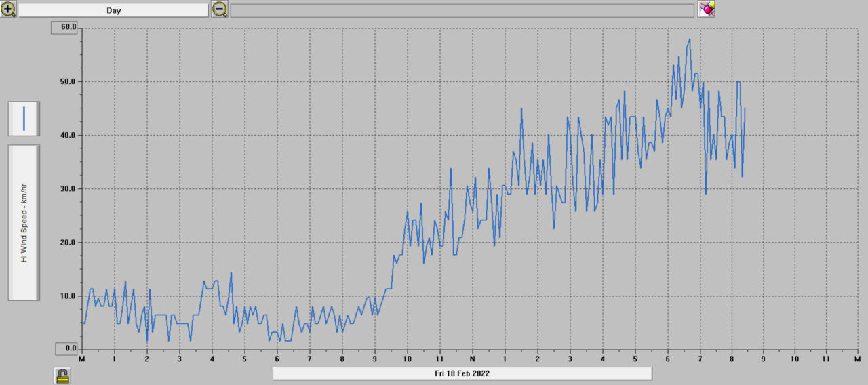Click the Day time span button

click(113, 10)
